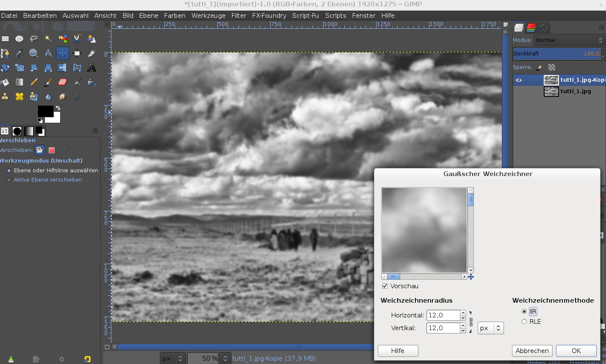The image size is (606, 364).
Task: Open the Filter menu
Action: pos(238,16)
